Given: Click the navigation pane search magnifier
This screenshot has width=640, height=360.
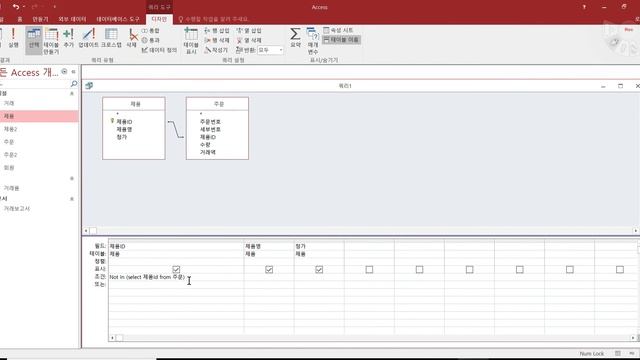Looking at the screenshot, I should 74,83.
